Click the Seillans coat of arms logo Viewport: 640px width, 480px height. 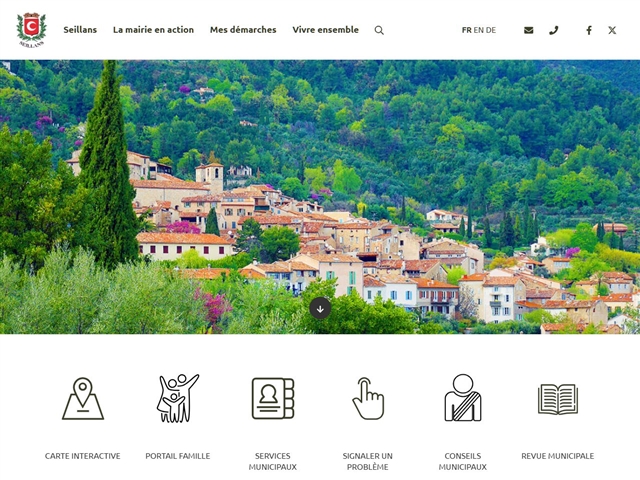[x=31, y=30]
